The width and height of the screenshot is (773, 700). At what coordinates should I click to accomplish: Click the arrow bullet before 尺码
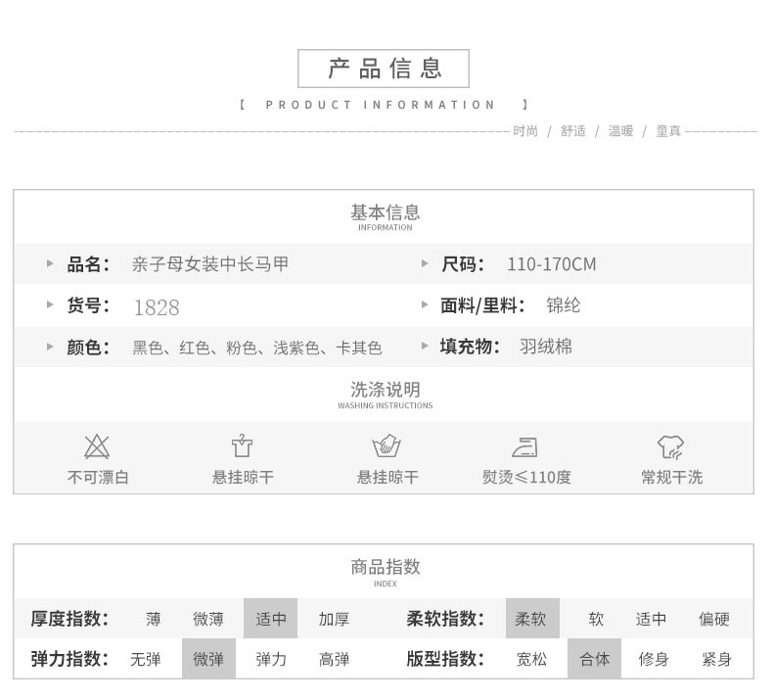[x=425, y=264]
